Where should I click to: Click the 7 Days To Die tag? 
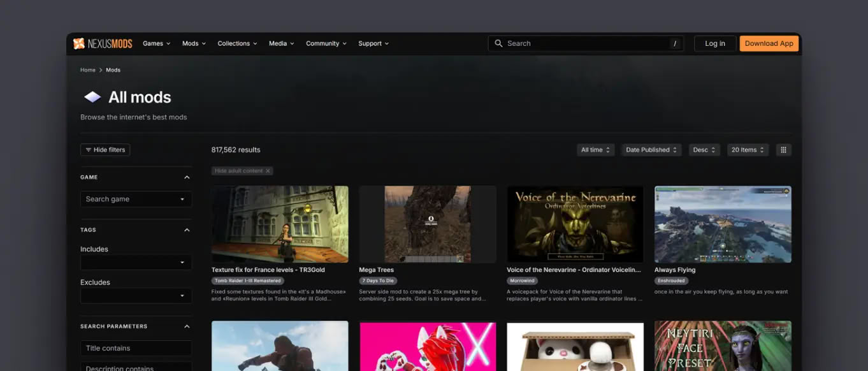point(378,280)
